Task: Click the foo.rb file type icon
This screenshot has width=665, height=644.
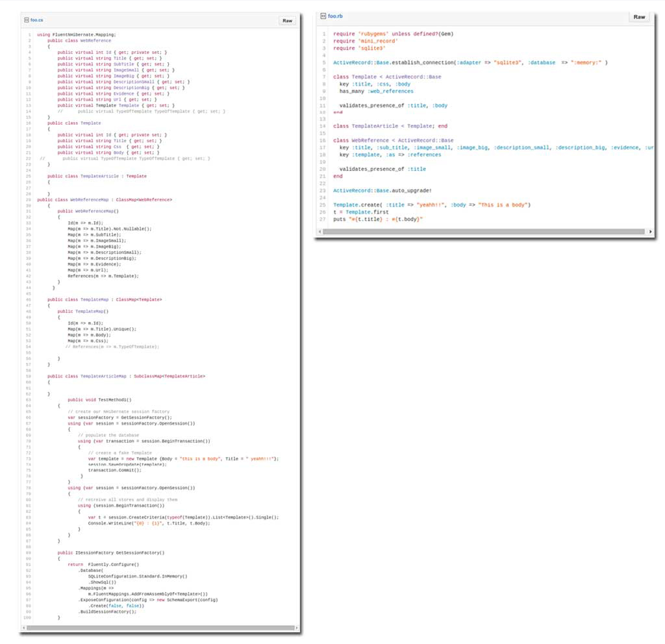Action: coord(323,16)
